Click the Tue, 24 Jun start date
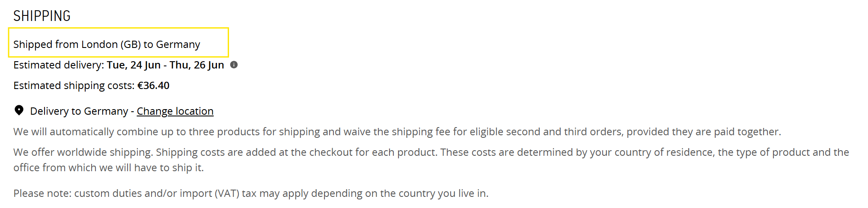The height and width of the screenshot is (208, 868). pos(134,65)
